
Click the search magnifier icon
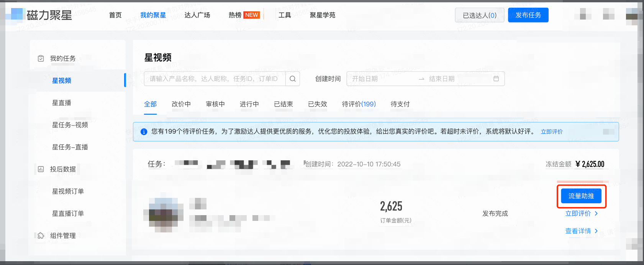pos(293,79)
